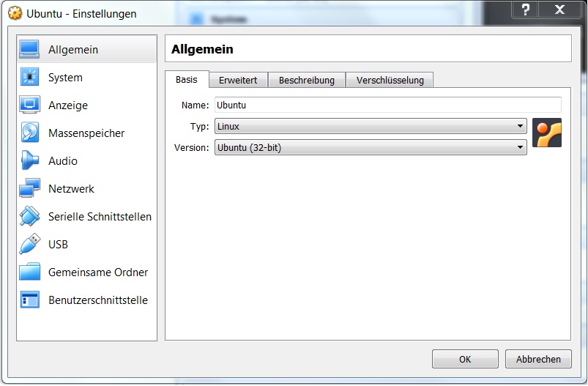
Task: Open the Version dropdown showing Ubuntu (32-bit)
Action: [371, 147]
